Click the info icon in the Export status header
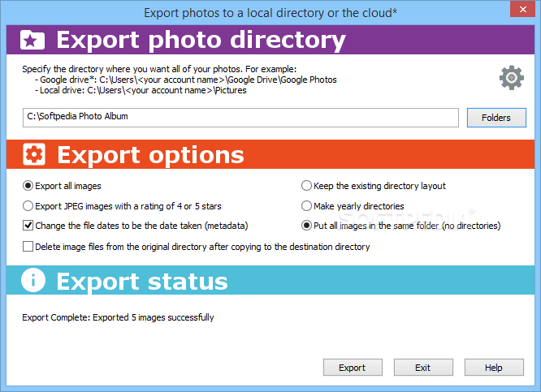The image size is (541, 392). pos(33,280)
